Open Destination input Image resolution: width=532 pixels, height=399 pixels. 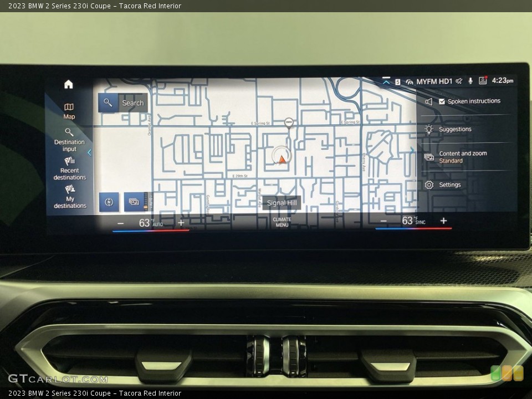[69, 140]
